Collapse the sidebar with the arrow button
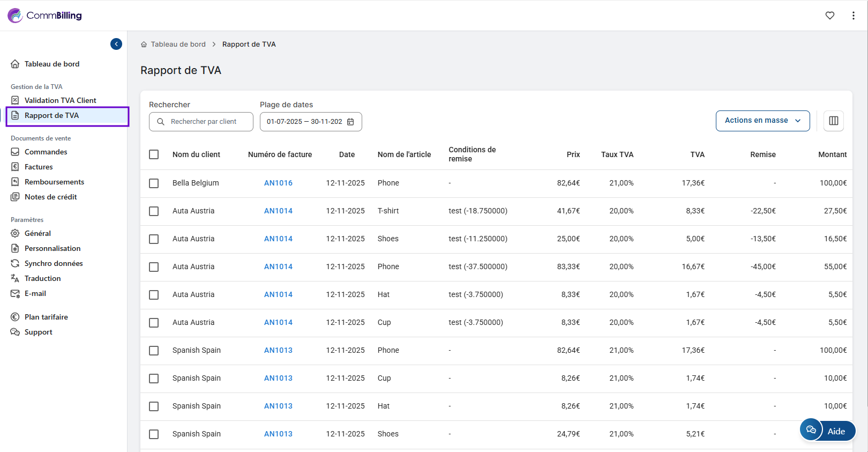Image resolution: width=868 pixels, height=452 pixels. [116, 44]
